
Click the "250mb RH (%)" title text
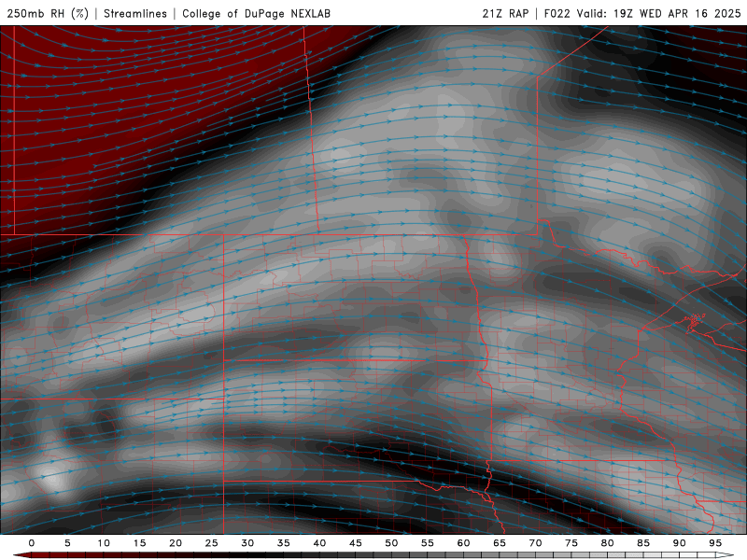pyautogui.click(x=49, y=14)
